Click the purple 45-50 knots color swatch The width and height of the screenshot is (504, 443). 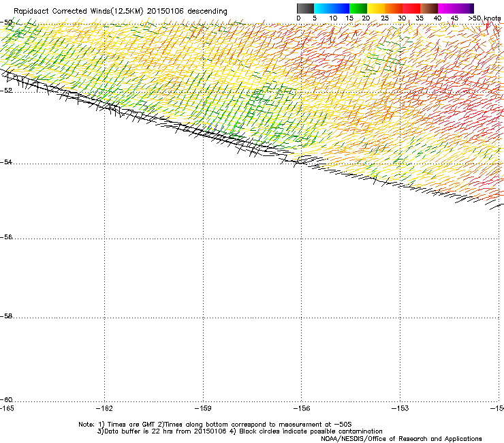point(464,8)
